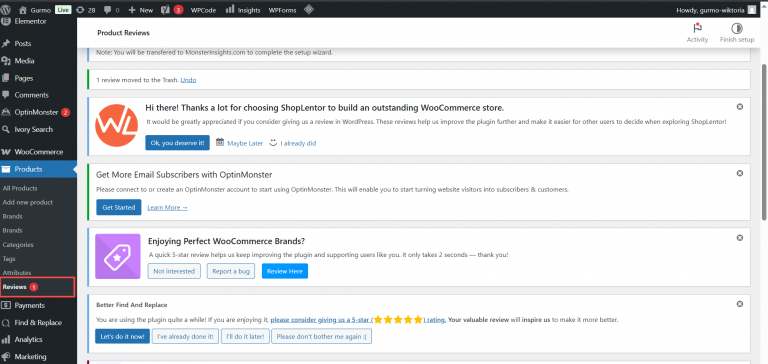Screen dimensions: 768x364
Task: Open the updates counter showing 28
Action: 86,10
